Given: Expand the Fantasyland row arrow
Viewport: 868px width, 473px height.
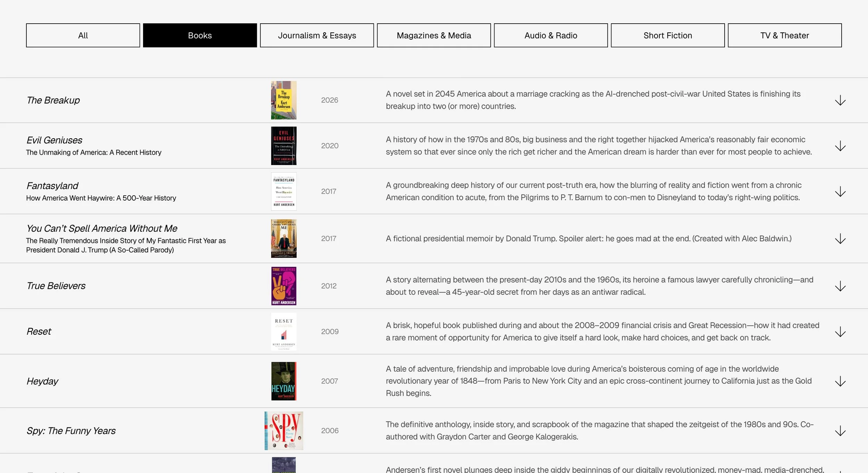Looking at the screenshot, I should point(840,191).
